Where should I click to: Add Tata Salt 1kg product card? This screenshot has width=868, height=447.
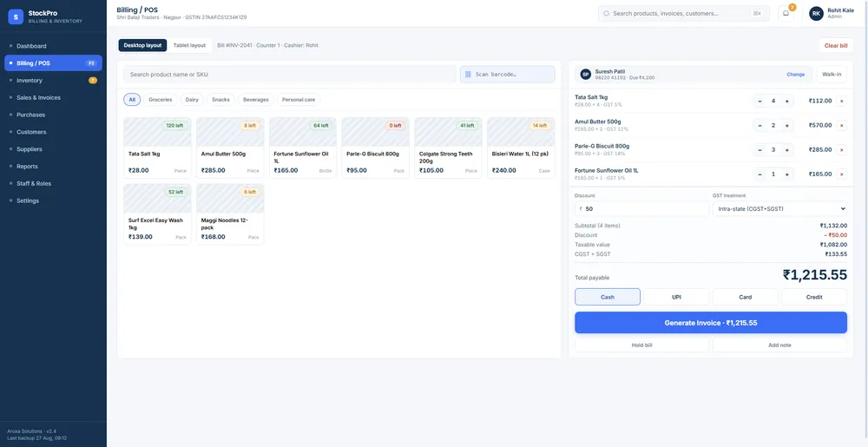point(157,148)
